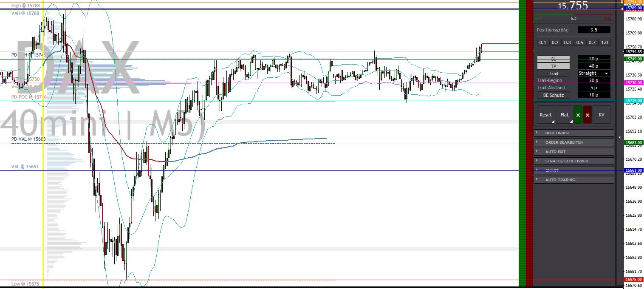Open the Straight trail-type dropdown
644x289 pixels.
click(x=593, y=73)
